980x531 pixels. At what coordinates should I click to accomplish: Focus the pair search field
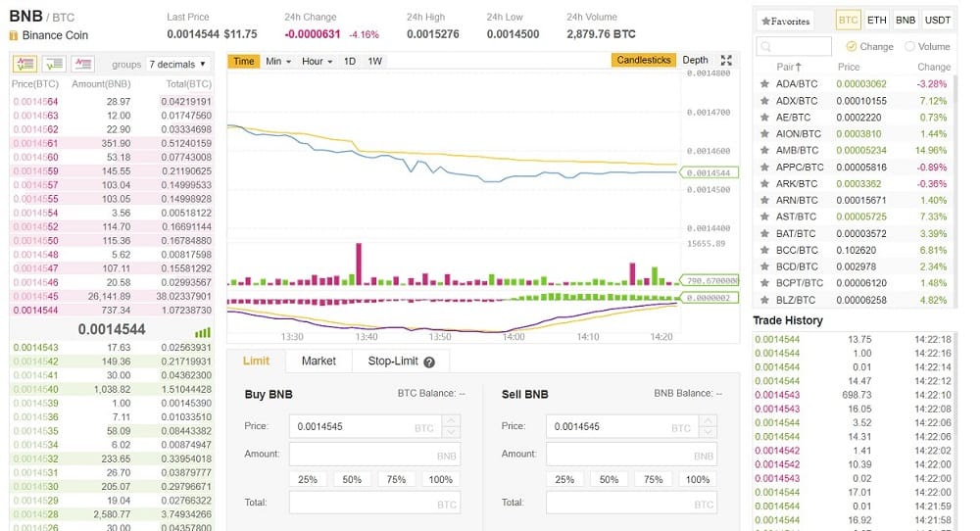pos(794,46)
